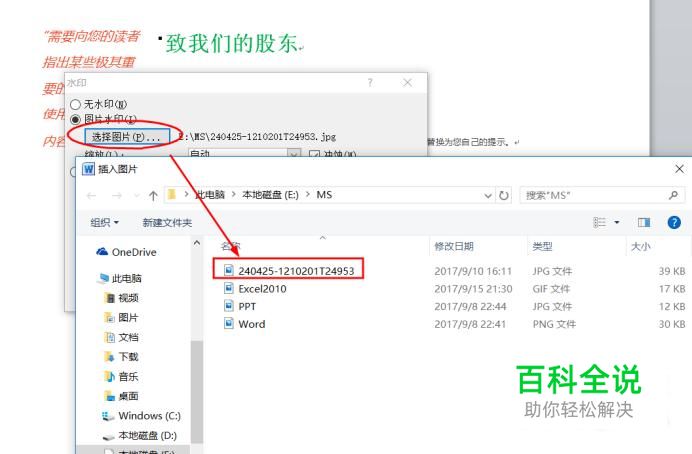Click 新建文件夹 new folder button
This screenshot has width=692, height=454.
(167, 222)
